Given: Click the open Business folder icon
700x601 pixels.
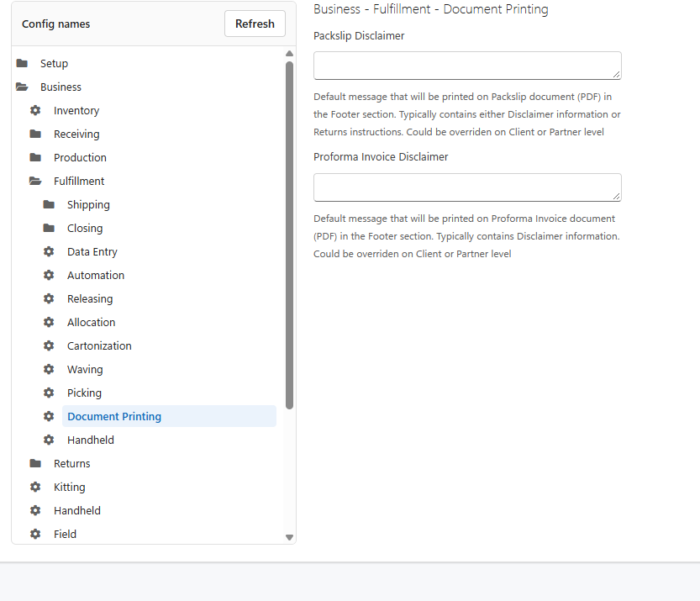Looking at the screenshot, I should (x=22, y=87).
